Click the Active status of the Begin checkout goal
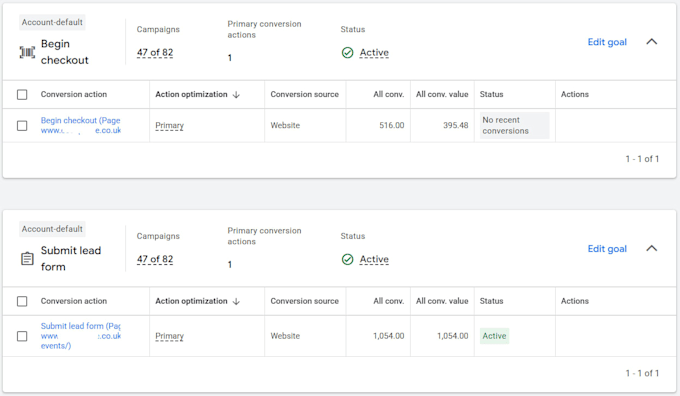 tap(374, 52)
